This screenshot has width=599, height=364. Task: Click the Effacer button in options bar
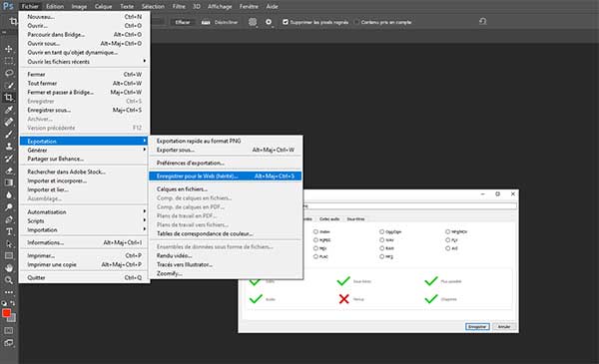click(183, 22)
